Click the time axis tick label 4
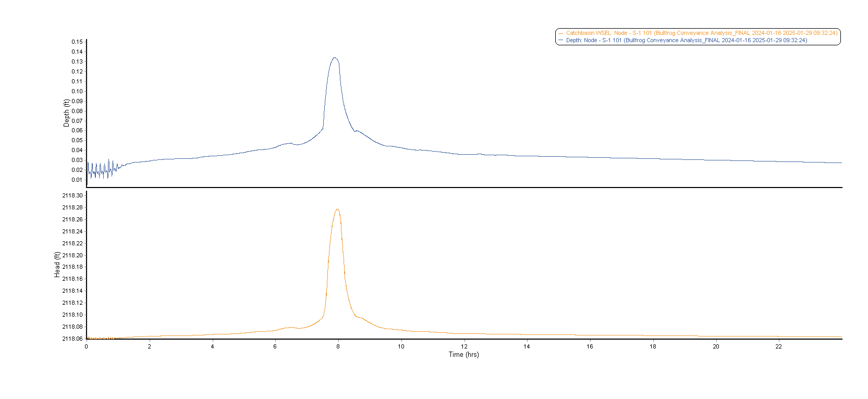The height and width of the screenshot is (399, 868). point(212,346)
